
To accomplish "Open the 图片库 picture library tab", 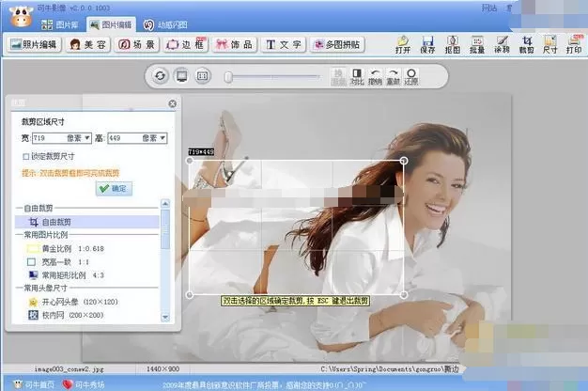I will pyautogui.click(x=60, y=24).
